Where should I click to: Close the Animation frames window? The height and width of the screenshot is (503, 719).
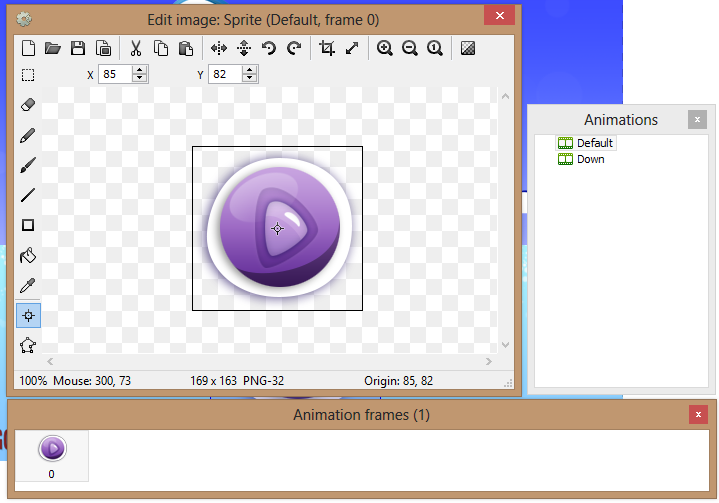pyautogui.click(x=698, y=415)
